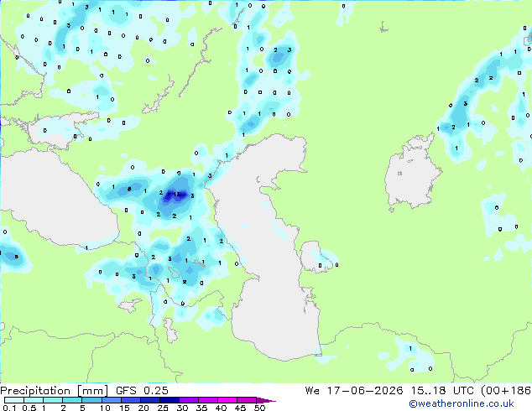The image size is (532, 411).
Task: Click the "Precipitation" title word
Action: pyautogui.click(x=35, y=391)
